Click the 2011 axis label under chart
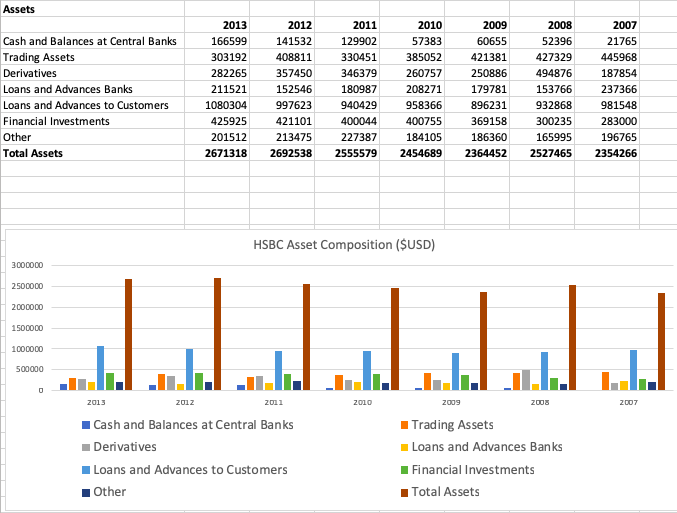The width and height of the screenshot is (677, 513). (274, 402)
